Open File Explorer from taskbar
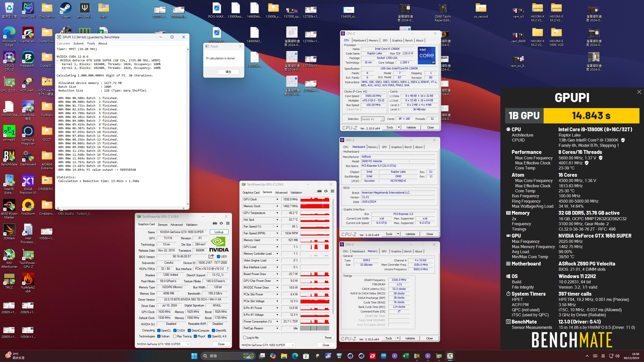 pos(284,356)
